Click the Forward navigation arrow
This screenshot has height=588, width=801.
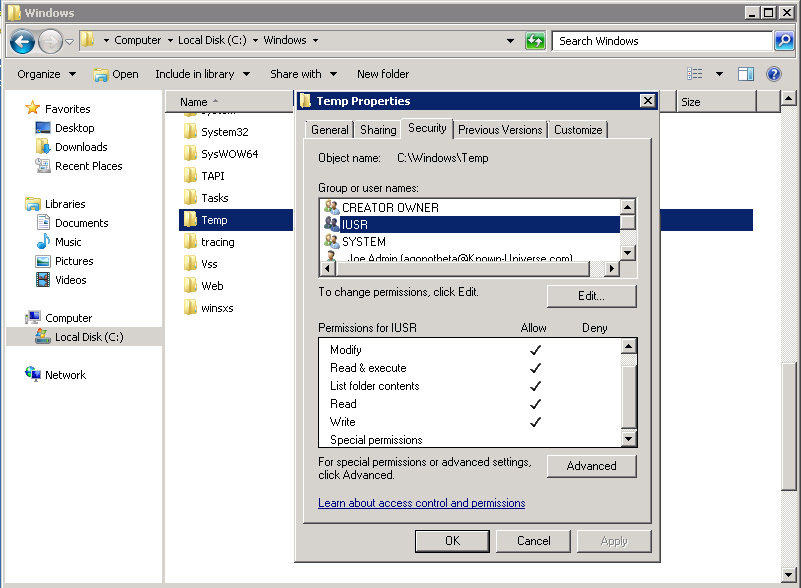click(x=50, y=41)
